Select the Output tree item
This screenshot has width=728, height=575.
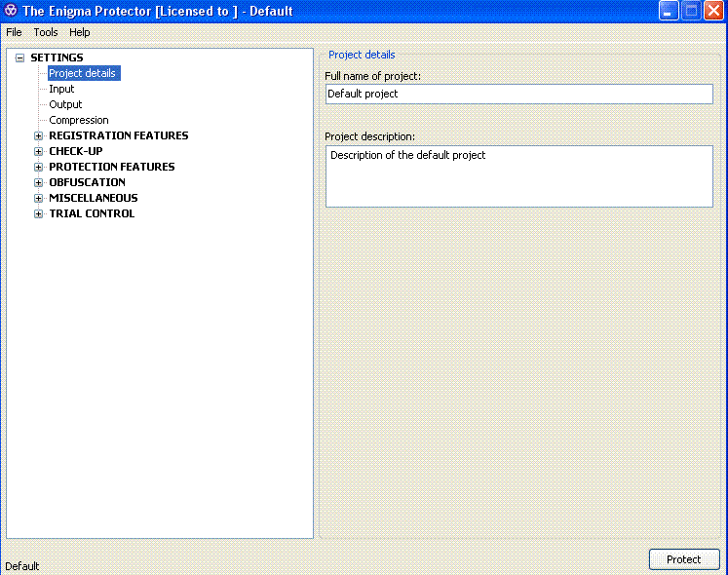(65, 104)
